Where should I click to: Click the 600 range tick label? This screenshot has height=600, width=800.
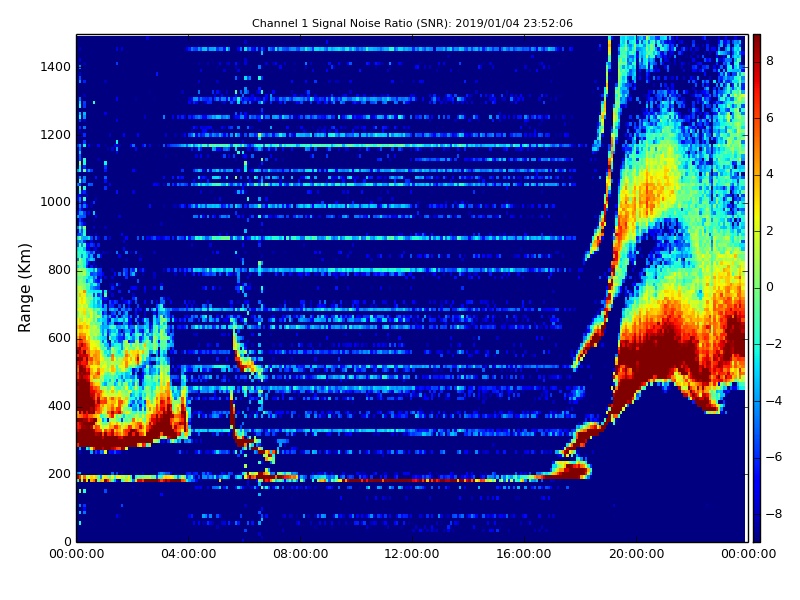[59, 338]
